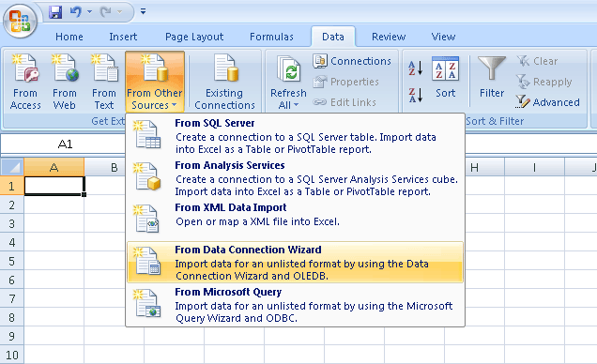The image size is (597, 364).
Task: Collapse the From Other Sources dropdown
Action: pyautogui.click(x=155, y=82)
